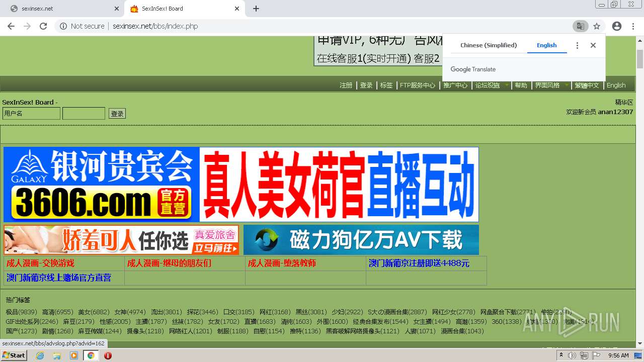The height and width of the screenshot is (362, 644).
Task: Go back to the previous page
Action: (x=11, y=26)
